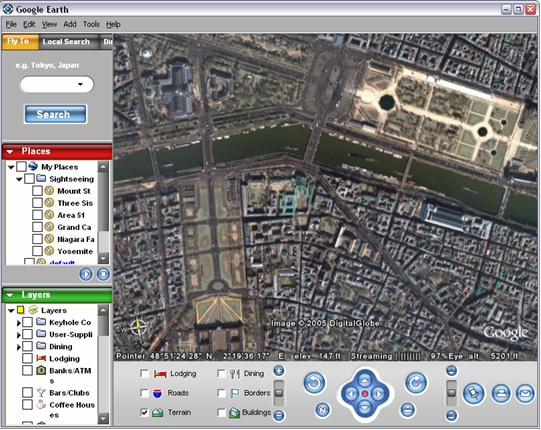Open the Add menu

coord(70,25)
